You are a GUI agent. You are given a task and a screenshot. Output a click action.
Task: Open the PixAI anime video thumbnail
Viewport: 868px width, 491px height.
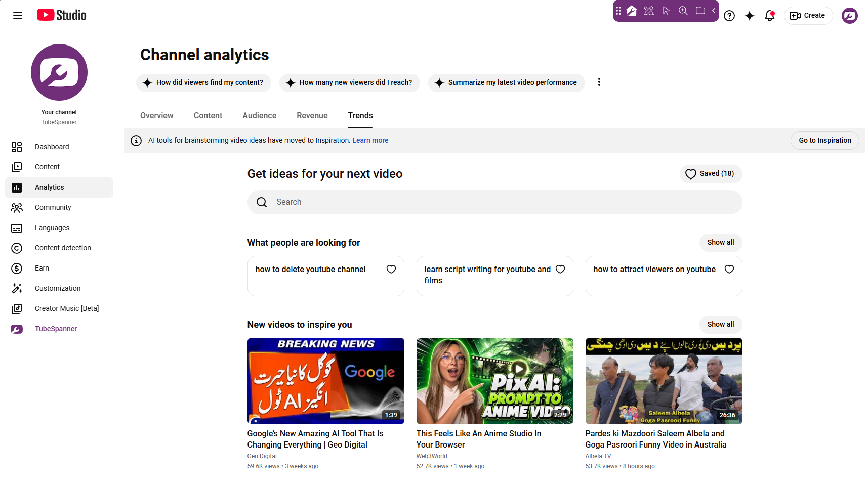495,381
